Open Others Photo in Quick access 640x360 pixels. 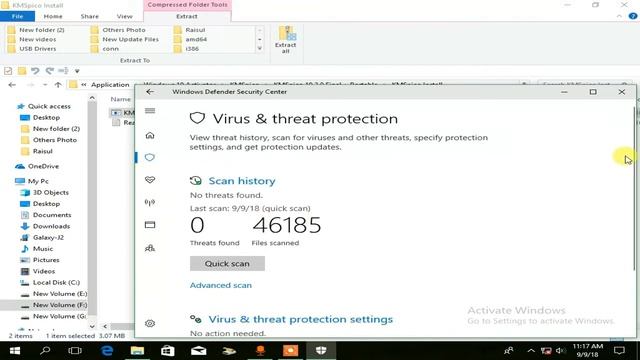(55, 140)
